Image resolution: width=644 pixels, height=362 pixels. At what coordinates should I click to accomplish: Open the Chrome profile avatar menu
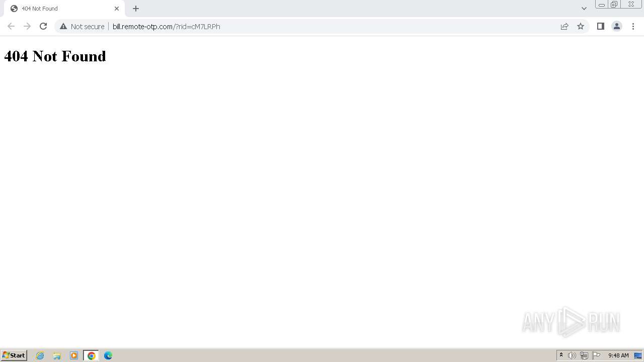coord(617,26)
